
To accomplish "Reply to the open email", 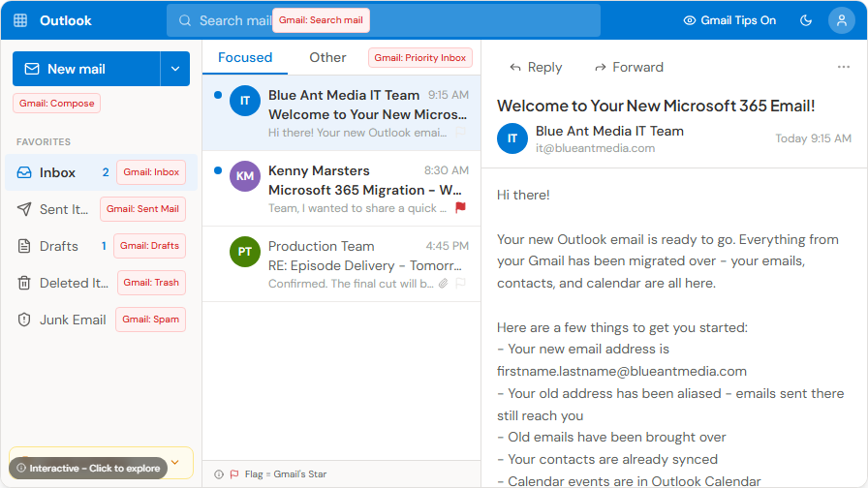I will [x=536, y=67].
